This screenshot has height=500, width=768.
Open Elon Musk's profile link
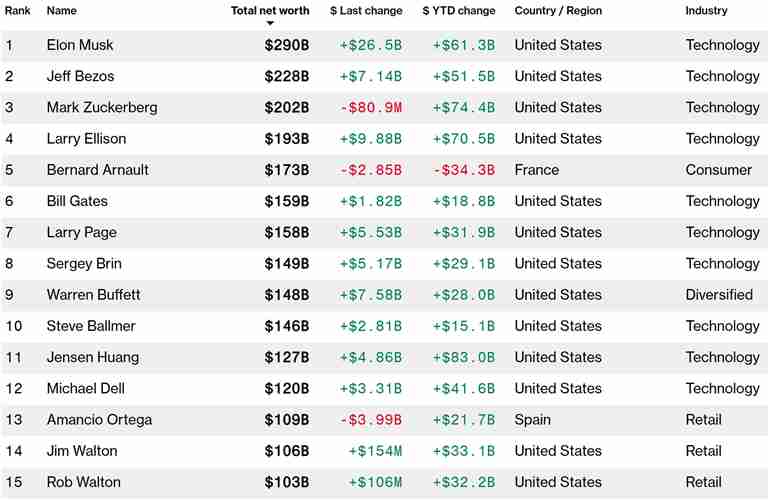(x=80, y=45)
